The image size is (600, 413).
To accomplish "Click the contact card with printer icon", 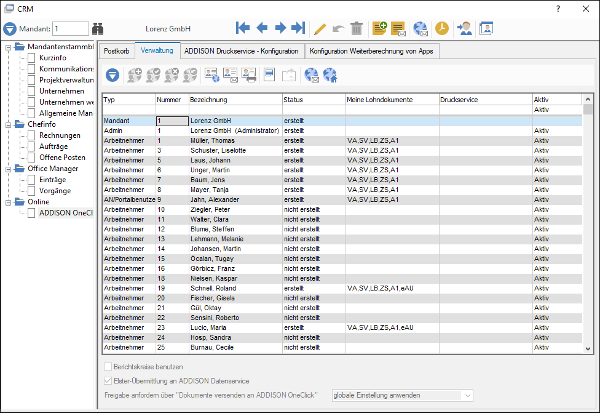I will click(249, 75).
